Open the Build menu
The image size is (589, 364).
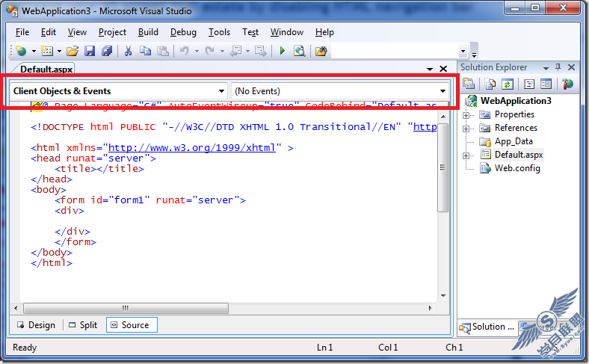tap(148, 32)
